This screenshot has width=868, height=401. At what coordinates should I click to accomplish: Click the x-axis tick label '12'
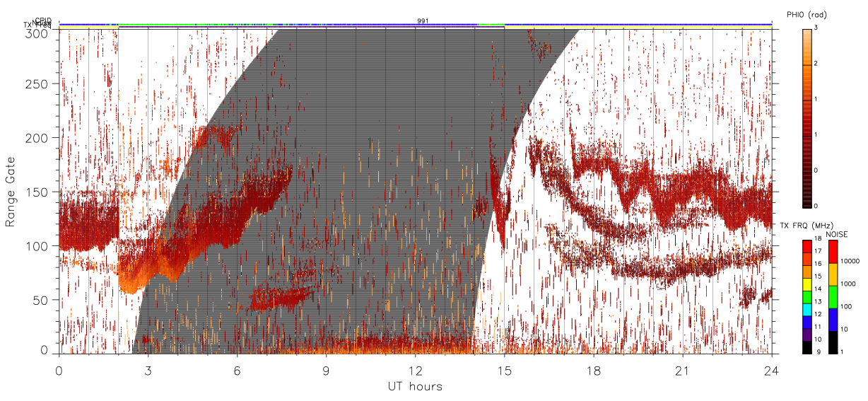(415, 370)
